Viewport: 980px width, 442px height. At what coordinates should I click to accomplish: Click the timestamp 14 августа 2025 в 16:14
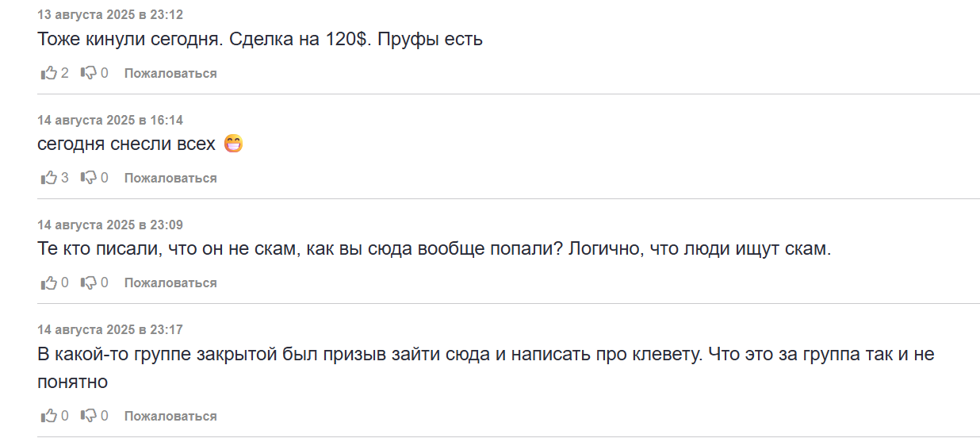tap(110, 120)
